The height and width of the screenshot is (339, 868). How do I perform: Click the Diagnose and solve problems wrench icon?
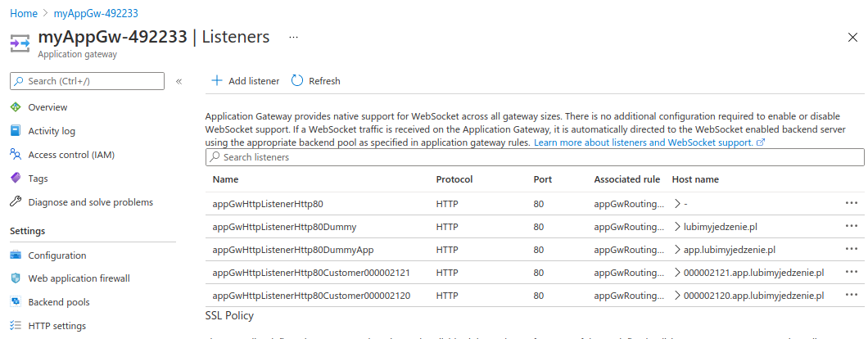[15, 202]
